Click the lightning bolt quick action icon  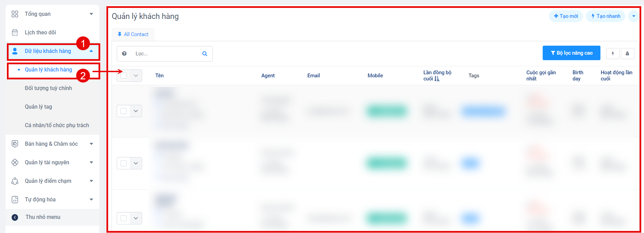[613, 54]
